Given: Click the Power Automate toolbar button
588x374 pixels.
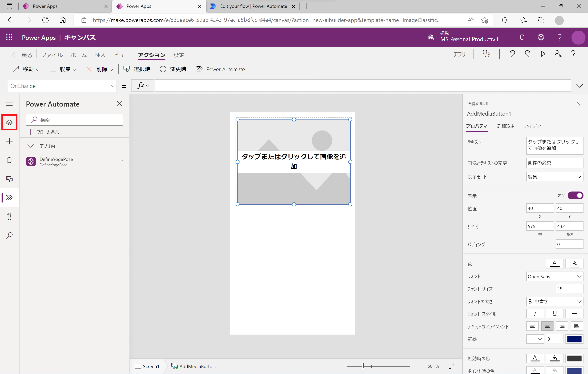Looking at the screenshot, I should point(220,69).
